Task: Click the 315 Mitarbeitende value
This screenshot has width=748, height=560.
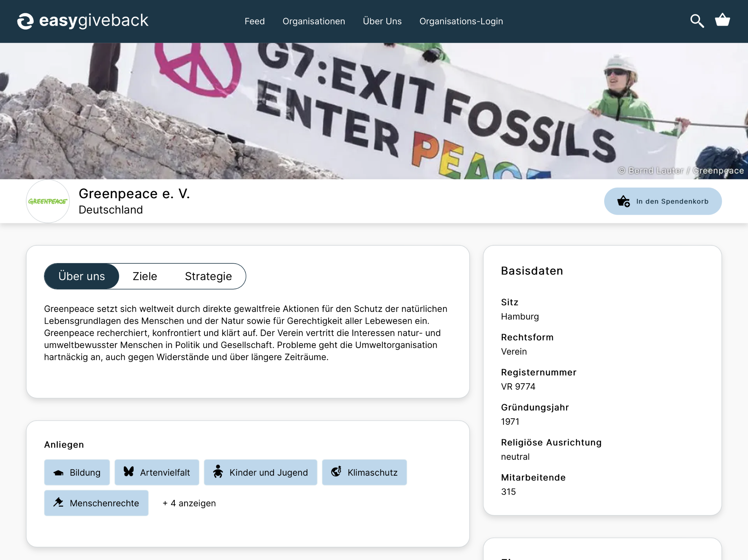Action: coord(508,492)
